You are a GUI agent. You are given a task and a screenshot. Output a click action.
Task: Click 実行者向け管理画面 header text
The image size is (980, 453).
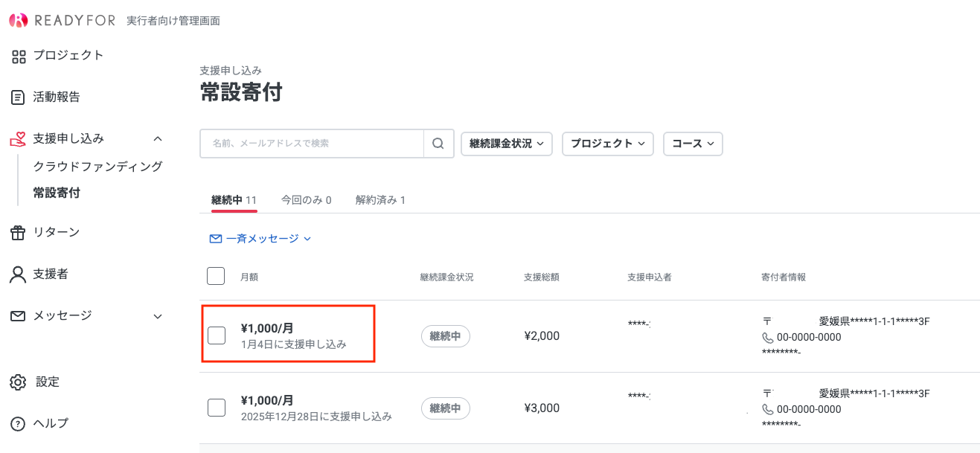tap(173, 21)
